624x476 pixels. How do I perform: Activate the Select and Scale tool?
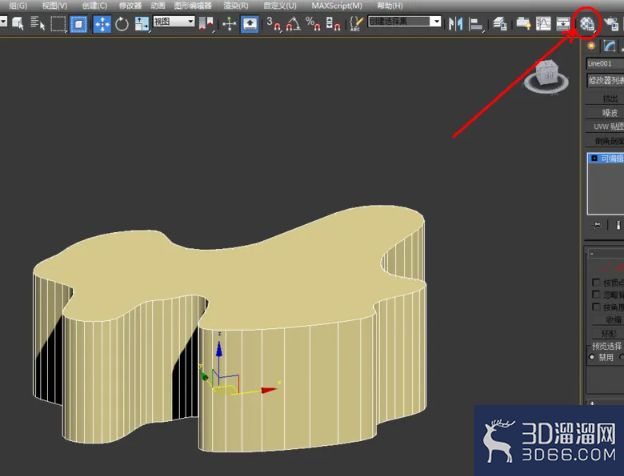tap(142, 24)
